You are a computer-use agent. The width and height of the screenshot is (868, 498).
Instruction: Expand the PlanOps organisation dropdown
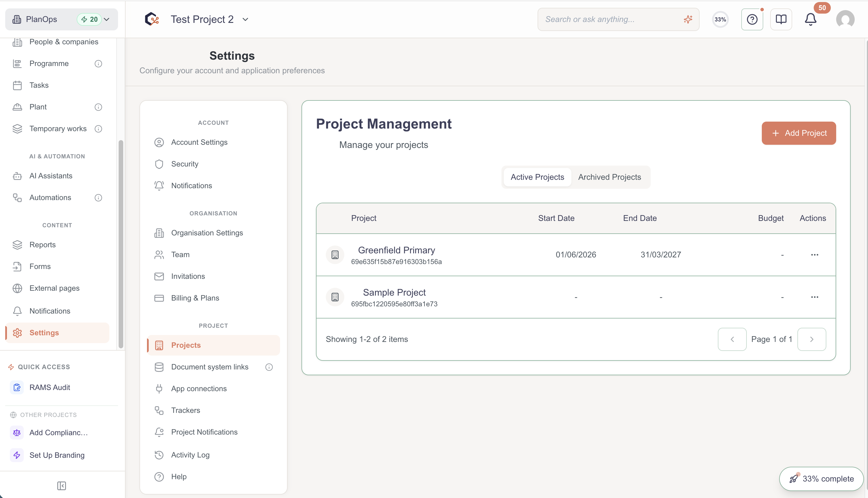107,19
